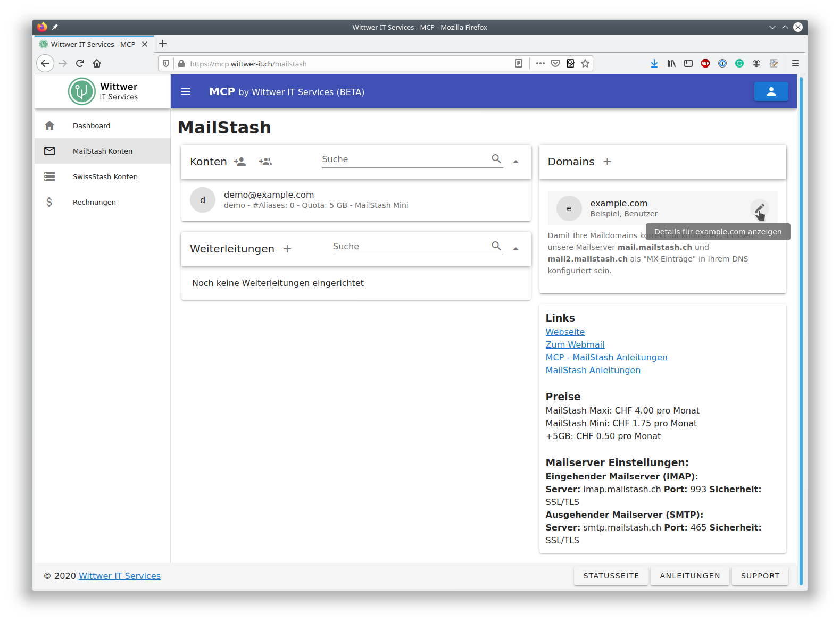
Task: Open the browser home page
Action: pyautogui.click(x=97, y=63)
